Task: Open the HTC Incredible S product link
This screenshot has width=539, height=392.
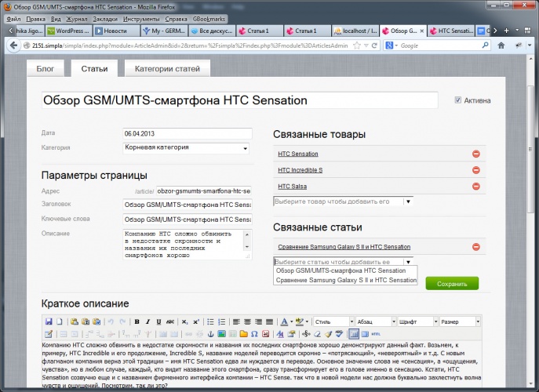Action: 300,170
